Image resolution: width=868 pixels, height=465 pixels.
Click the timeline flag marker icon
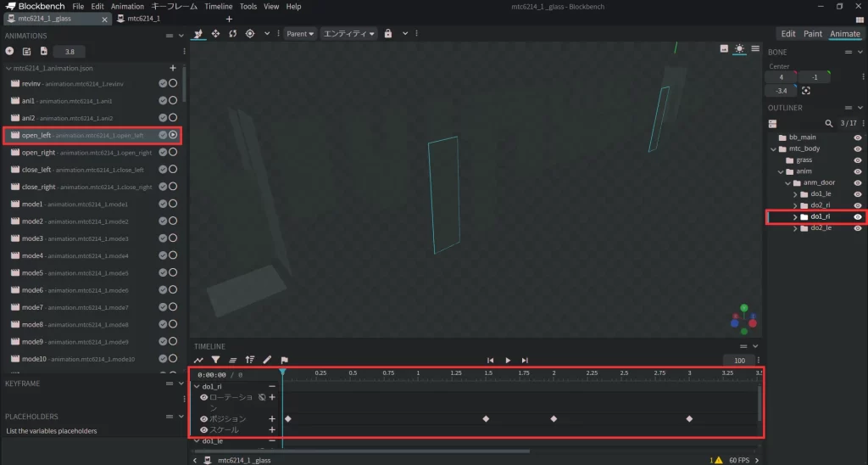pyautogui.click(x=284, y=360)
